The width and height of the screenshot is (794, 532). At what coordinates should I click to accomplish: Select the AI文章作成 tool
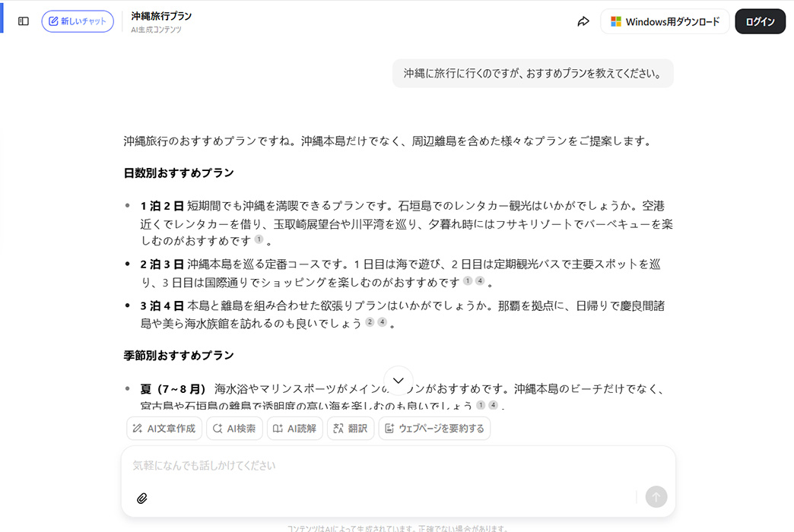[x=164, y=429]
